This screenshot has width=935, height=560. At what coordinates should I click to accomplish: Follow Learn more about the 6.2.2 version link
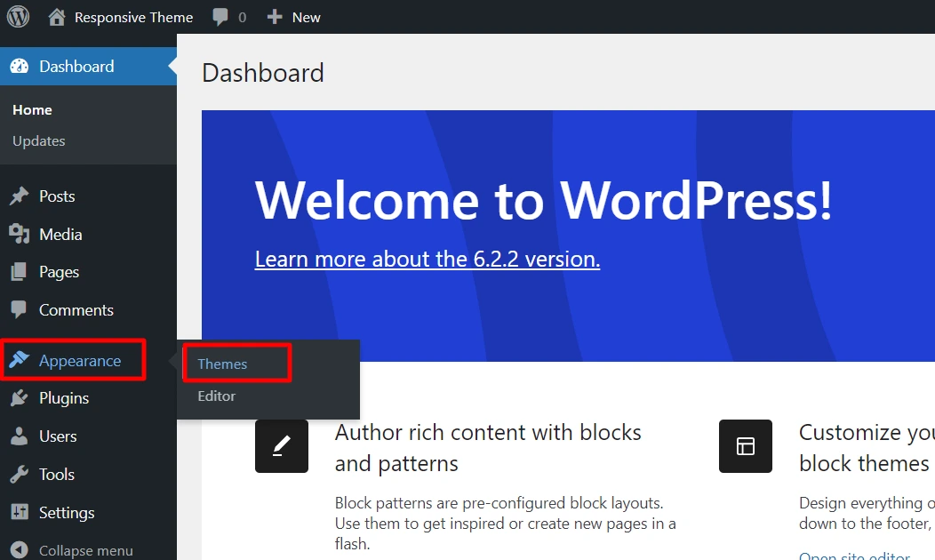[427, 259]
